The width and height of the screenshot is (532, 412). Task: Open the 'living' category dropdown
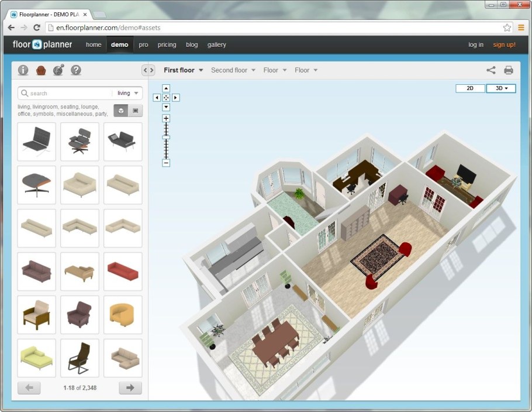(127, 92)
